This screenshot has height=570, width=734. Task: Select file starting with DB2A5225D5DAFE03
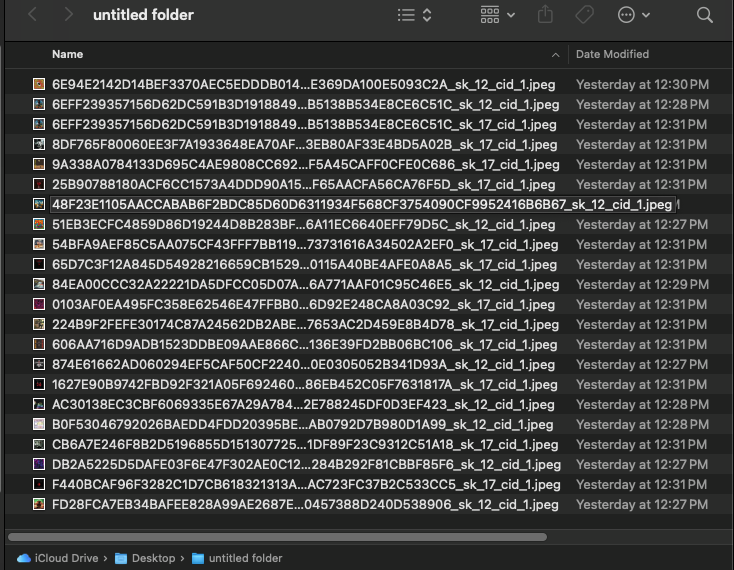point(306,465)
